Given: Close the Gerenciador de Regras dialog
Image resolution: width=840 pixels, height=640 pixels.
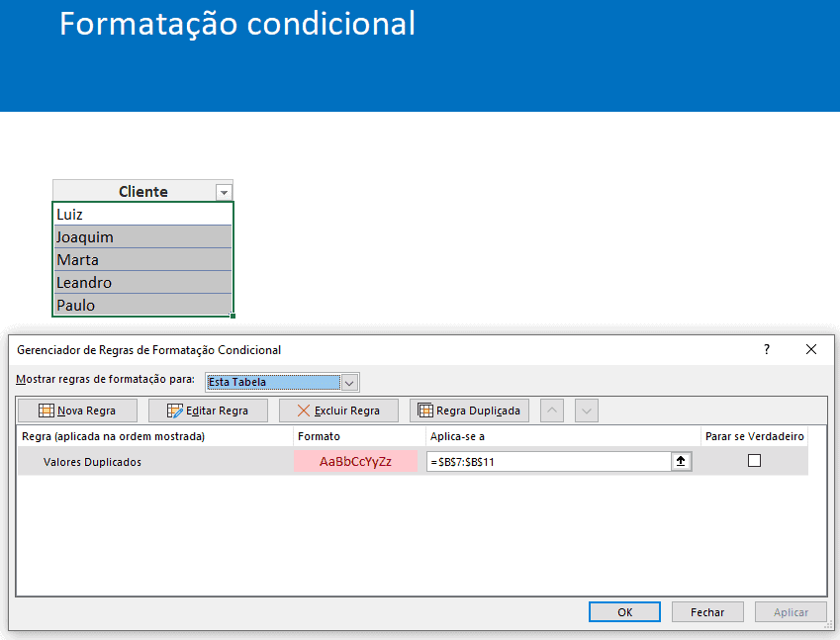Looking at the screenshot, I should click(x=811, y=350).
